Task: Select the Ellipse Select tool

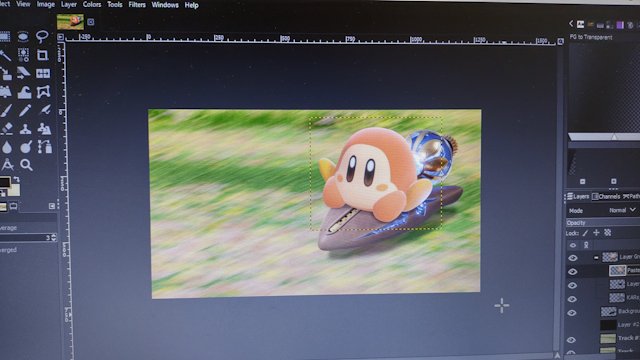Action: tap(23, 37)
